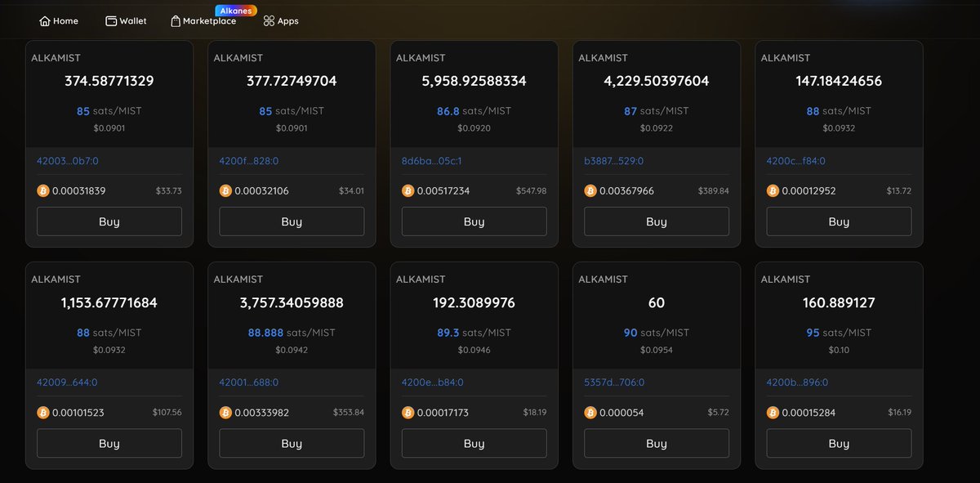Screen dimensions: 980x483
Task: Buy the 3,757.34059888 ALKAMIST listing
Action: pos(292,444)
